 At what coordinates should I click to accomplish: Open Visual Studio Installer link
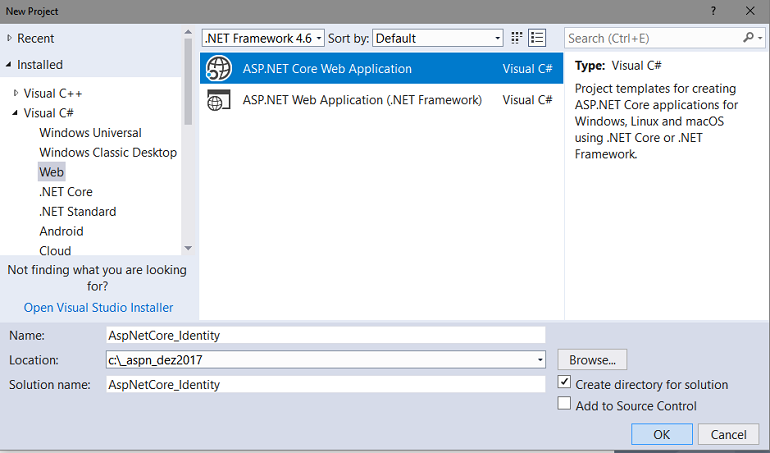[98, 308]
